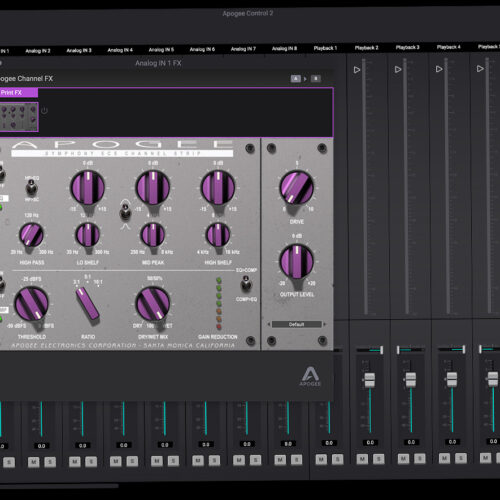Click the previous preset arrow left of Default

coord(269,324)
